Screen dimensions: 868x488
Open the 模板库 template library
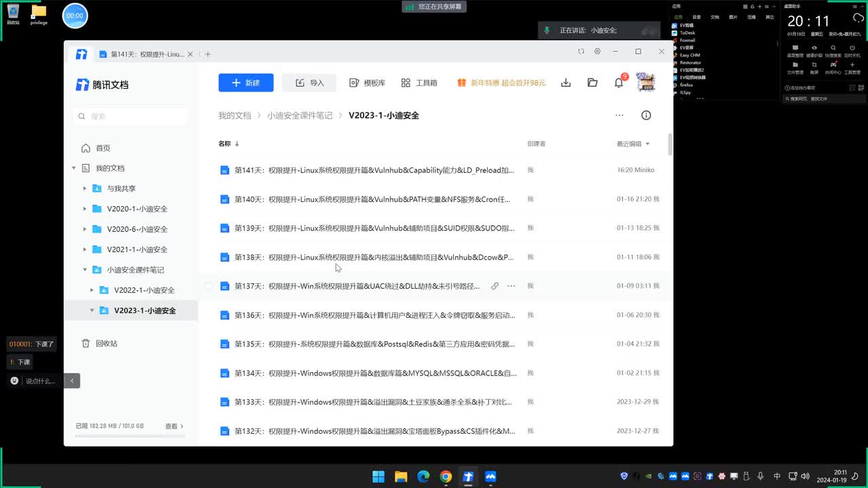[367, 83]
